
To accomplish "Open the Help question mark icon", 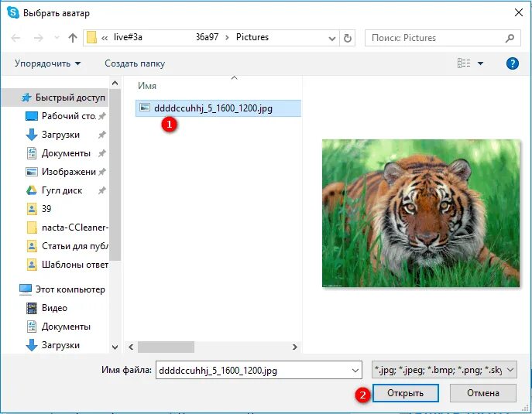I will (x=513, y=63).
